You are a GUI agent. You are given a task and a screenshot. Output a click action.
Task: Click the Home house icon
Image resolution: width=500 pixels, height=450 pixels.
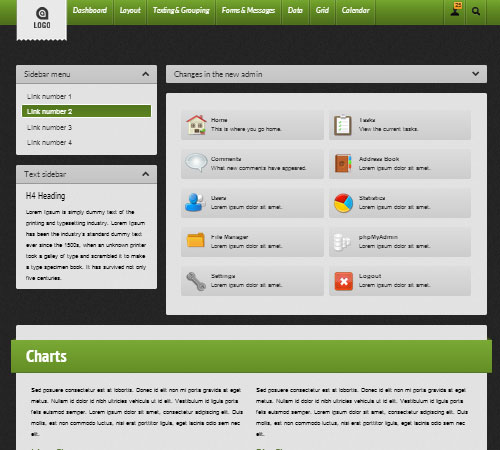(196, 125)
